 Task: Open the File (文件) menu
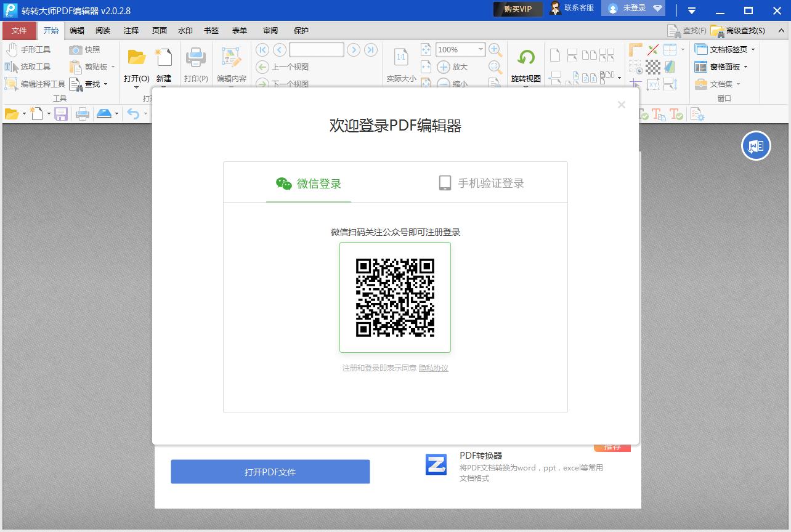[19, 31]
